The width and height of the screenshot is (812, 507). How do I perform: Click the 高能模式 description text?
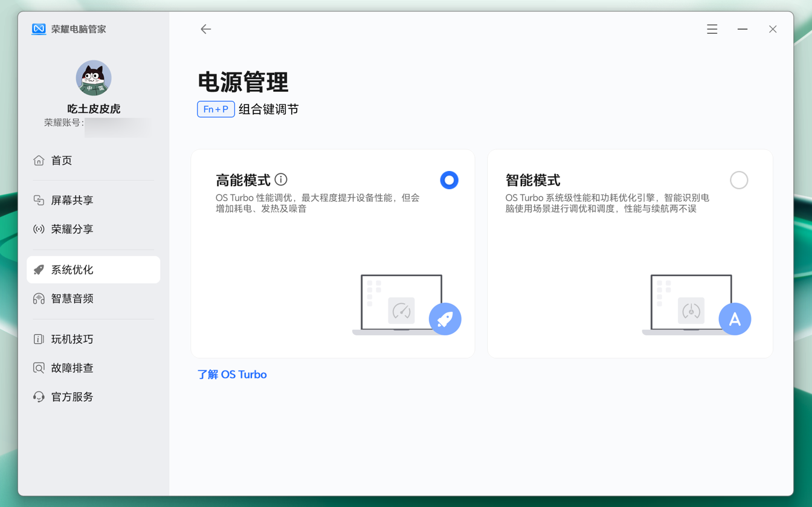coord(318,203)
